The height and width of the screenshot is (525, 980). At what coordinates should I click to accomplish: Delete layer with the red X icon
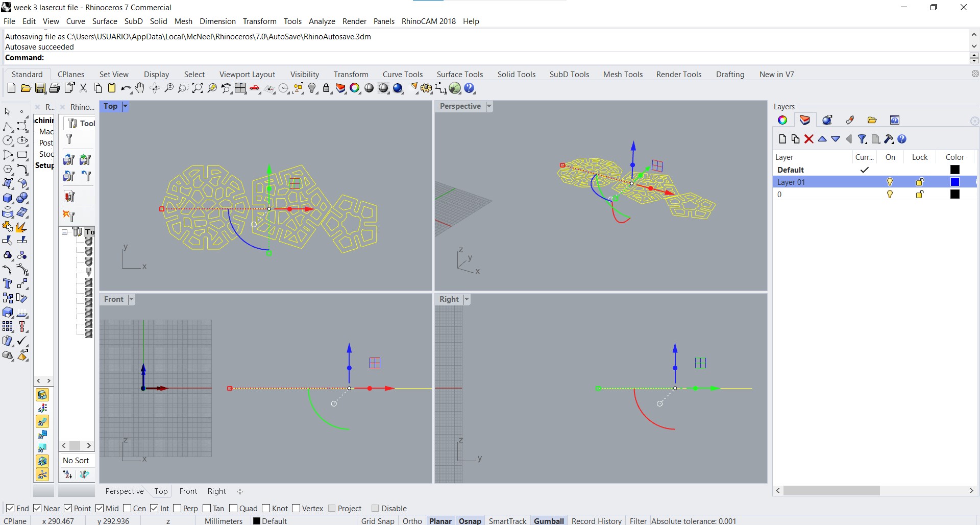(x=808, y=139)
